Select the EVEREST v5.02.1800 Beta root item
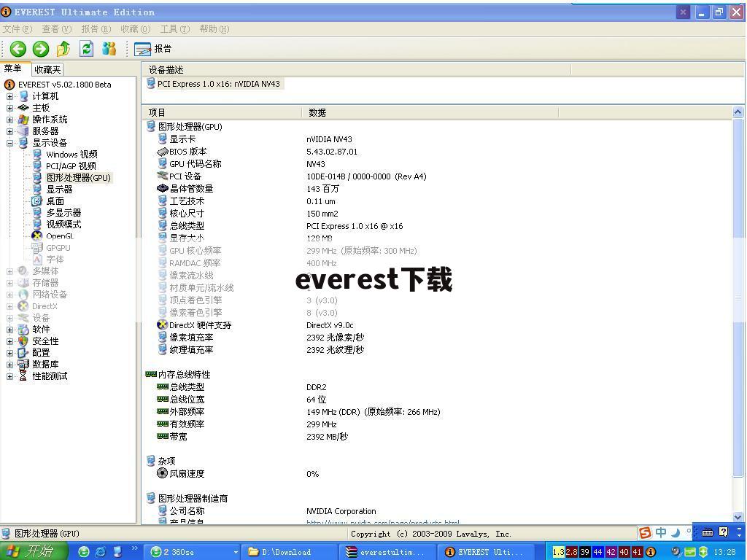The height and width of the screenshot is (560, 747). tap(64, 85)
